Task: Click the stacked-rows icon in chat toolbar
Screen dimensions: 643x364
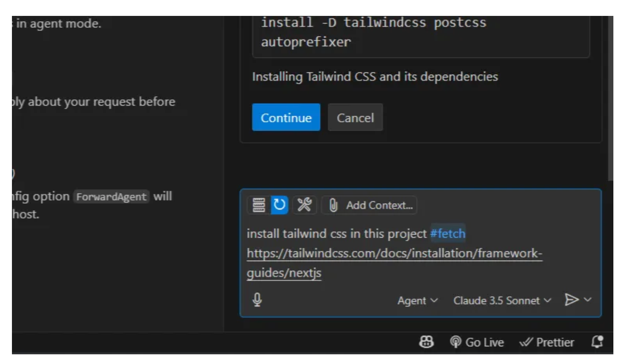Action: pos(259,205)
